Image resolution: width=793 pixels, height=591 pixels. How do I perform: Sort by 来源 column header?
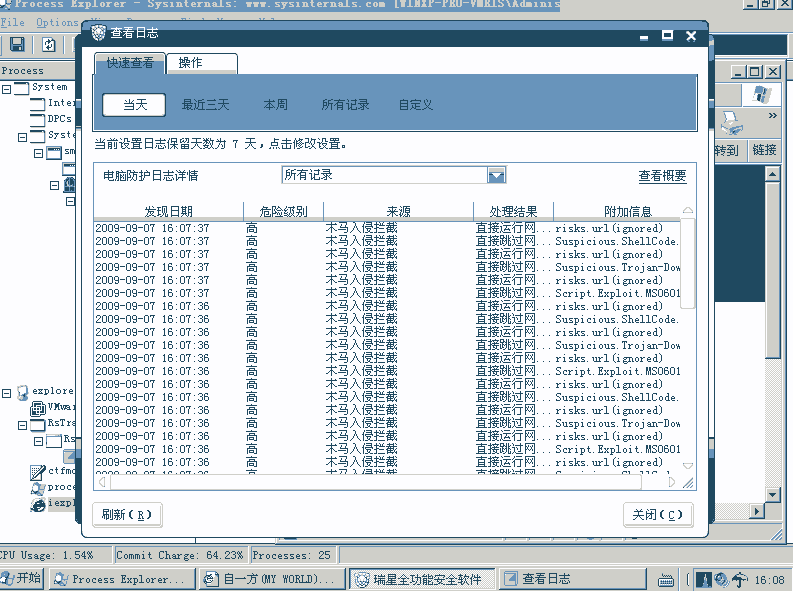pos(399,211)
